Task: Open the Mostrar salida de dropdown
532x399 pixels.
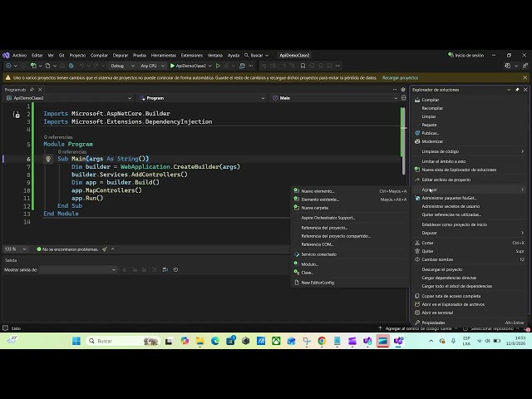Action: pyautogui.click(x=78, y=269)
